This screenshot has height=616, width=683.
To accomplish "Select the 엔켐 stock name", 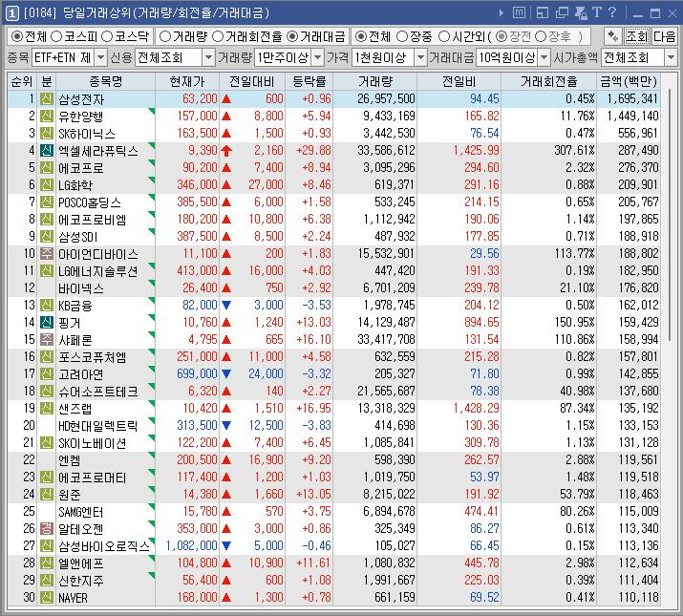I will (x=70, y=460).
